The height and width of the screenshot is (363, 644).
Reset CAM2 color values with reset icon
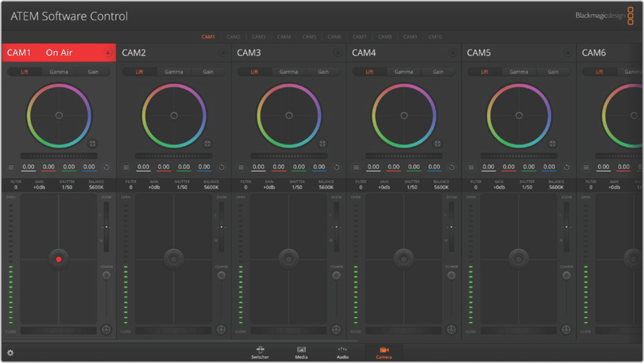(x=222, y=167)
